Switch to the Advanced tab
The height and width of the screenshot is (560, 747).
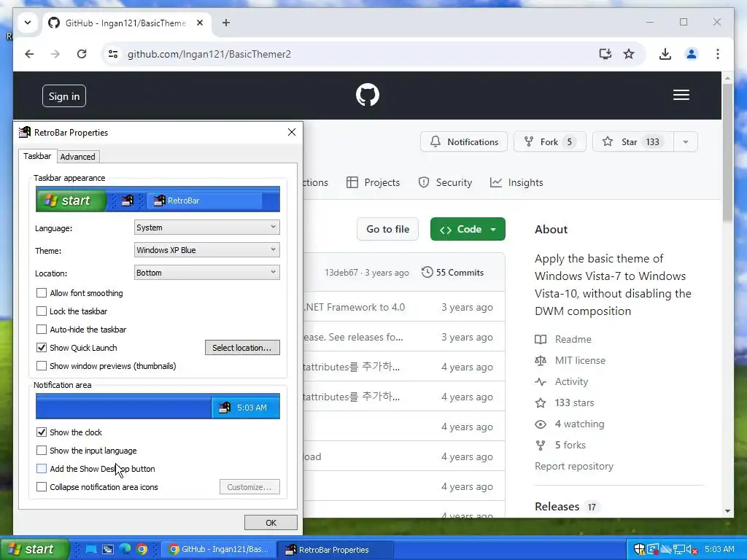[x=77, y=156]
